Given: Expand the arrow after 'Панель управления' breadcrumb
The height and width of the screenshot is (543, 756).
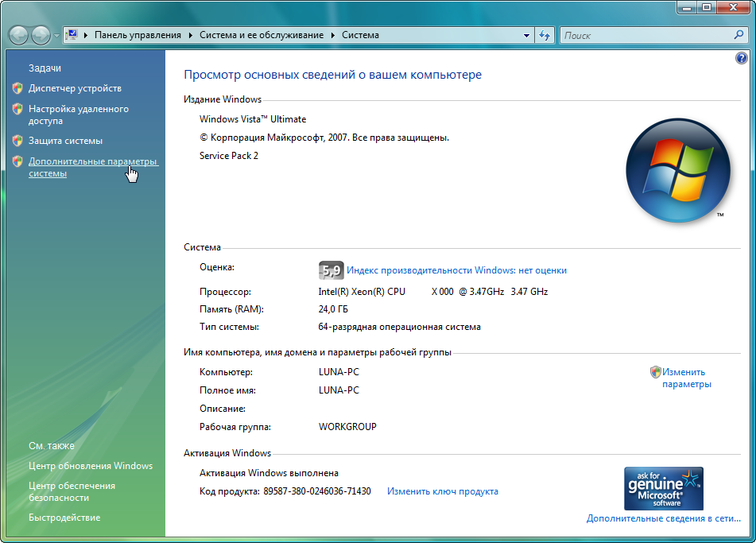Looking at the screenshot, I should (x=191, y=35).
